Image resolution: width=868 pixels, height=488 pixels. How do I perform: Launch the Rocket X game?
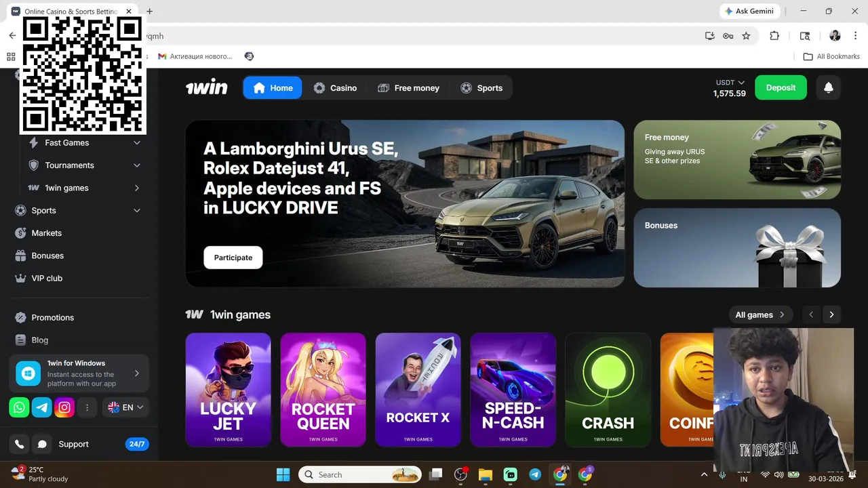[x=418, y=390]
